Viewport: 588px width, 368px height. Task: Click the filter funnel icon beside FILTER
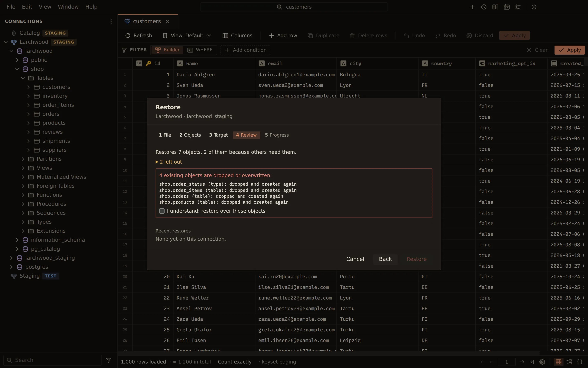pos(124,50)
